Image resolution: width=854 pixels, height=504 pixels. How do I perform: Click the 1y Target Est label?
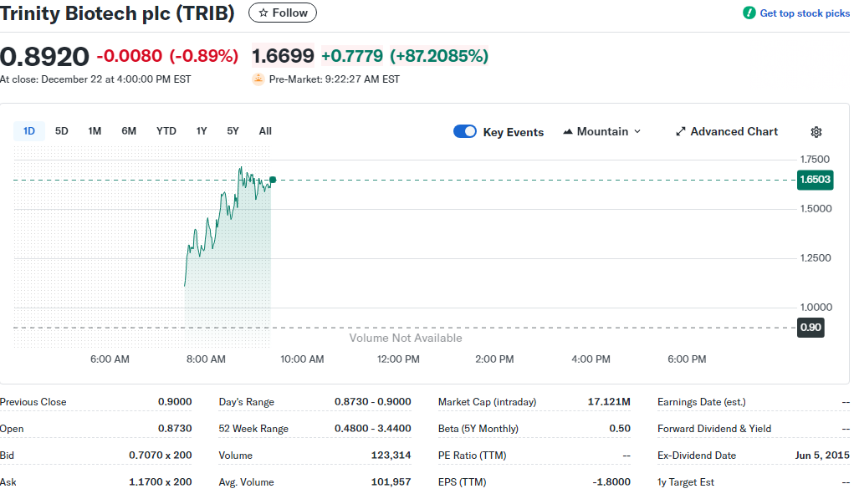(x=686, y=481)
